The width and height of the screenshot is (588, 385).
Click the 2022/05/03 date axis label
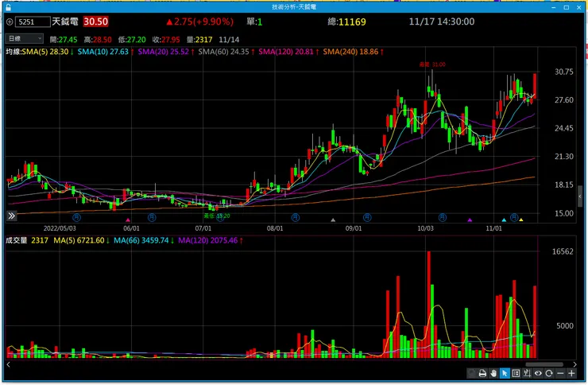[60, 228]
